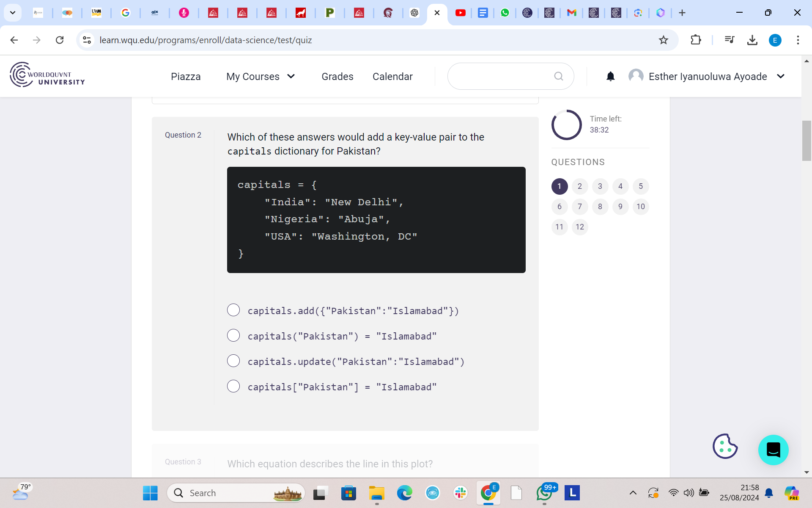Open Grades page from top navigation
Viewport: 812px width, 508px height.
point(337,77)
